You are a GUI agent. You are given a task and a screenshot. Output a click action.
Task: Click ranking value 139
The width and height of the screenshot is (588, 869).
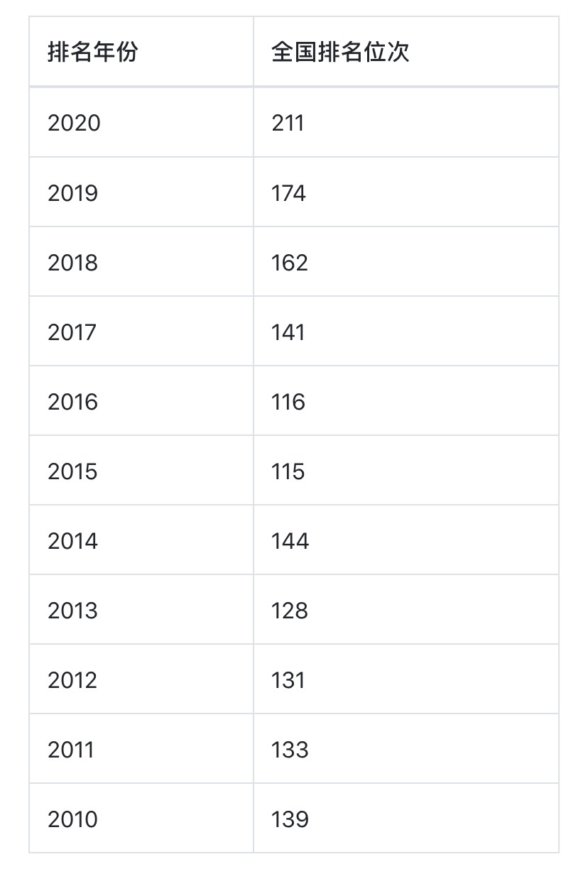(x=290, y=819)
